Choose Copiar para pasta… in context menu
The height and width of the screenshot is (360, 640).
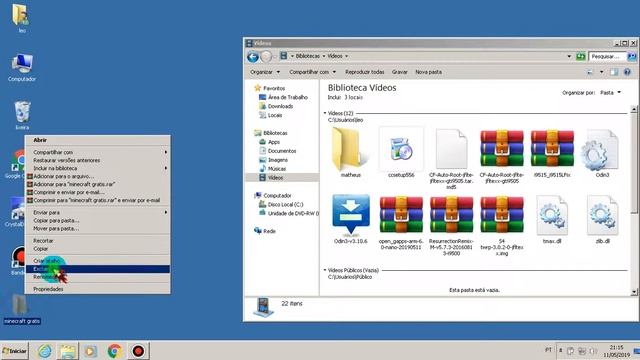[98, 220]
